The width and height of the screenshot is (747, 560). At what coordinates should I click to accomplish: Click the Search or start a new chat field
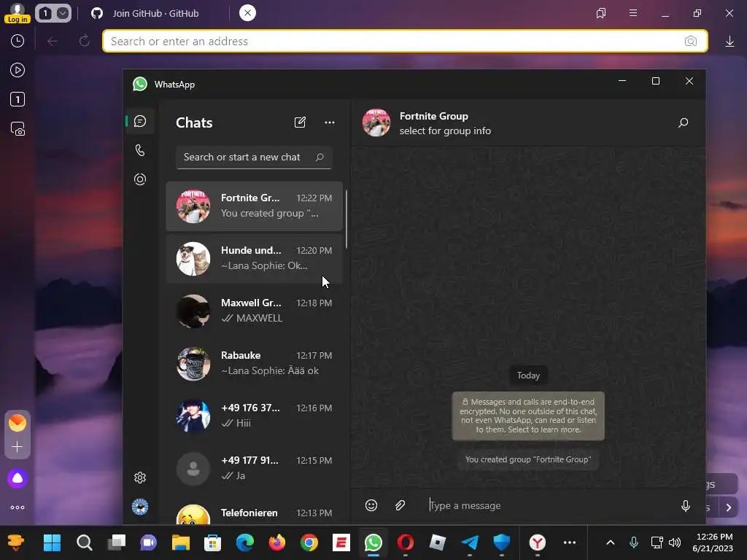[x=254, y=157]
